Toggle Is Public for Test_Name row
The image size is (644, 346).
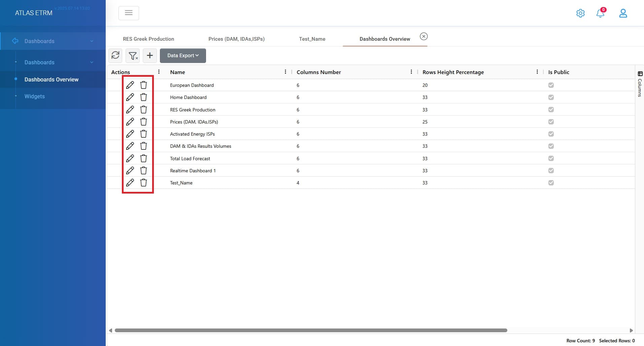(x=551, y=183)
